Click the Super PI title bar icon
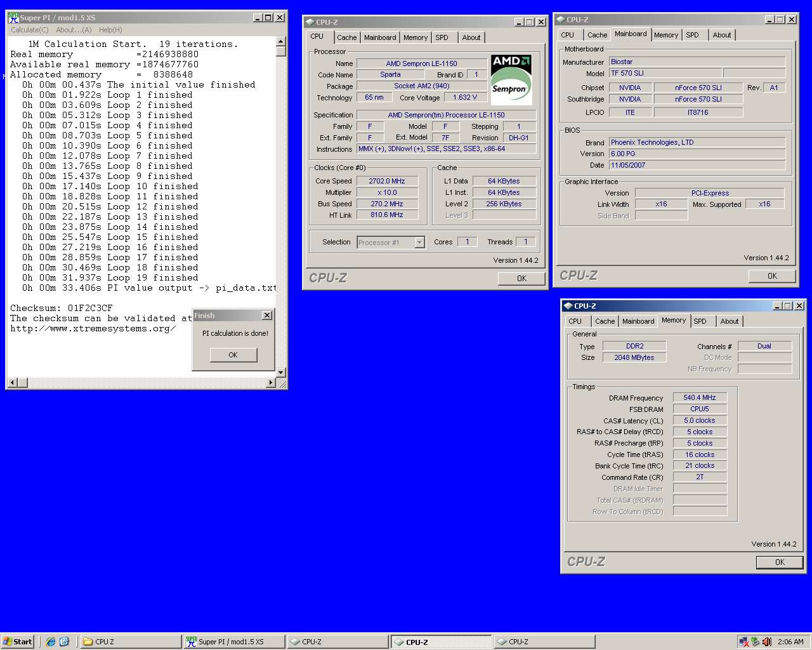 coord(13,18)
